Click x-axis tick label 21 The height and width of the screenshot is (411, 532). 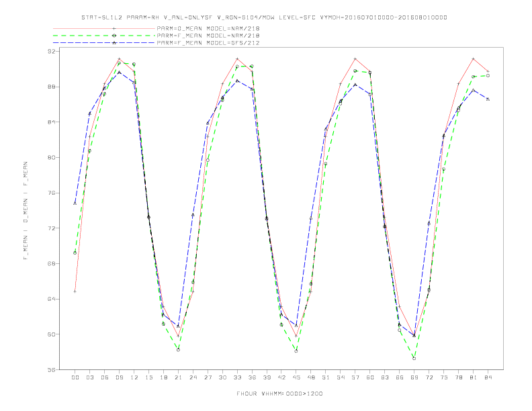(x=178, y=377)
